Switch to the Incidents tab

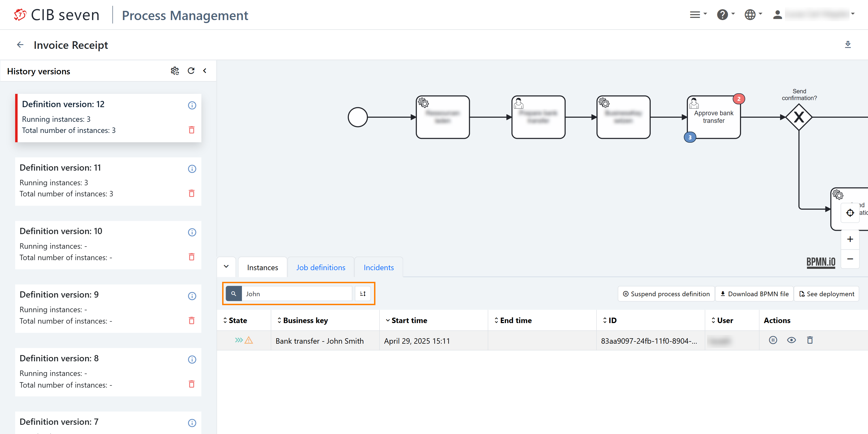pos(378,267)
